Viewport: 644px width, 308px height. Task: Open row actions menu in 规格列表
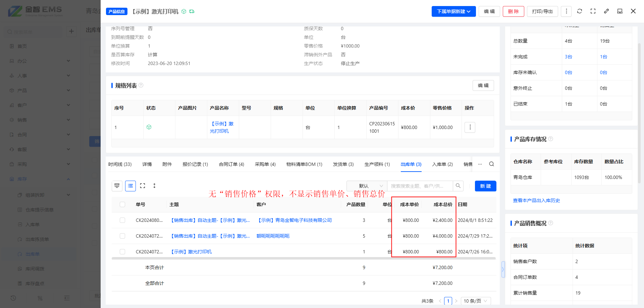pos(470,127)
